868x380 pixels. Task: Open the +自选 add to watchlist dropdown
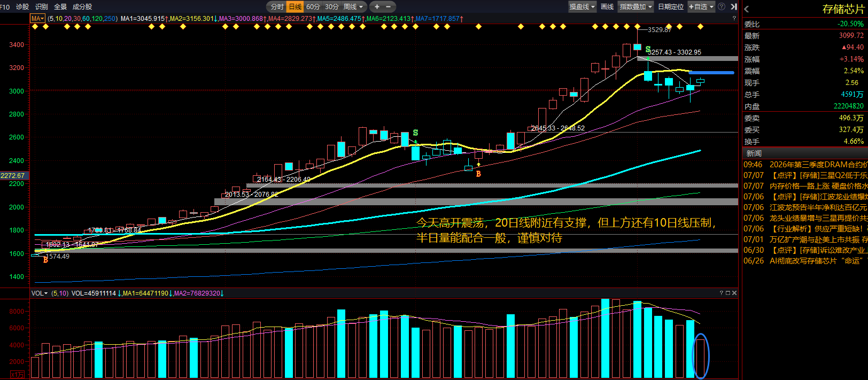[x=701, y=7]
